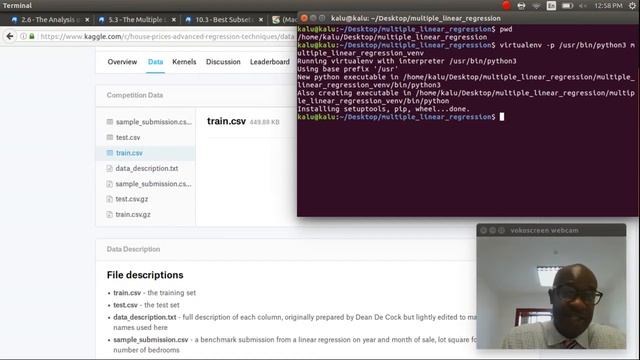
Task: Click 'sample_submission.csv' in file descriptions list
Action: pyautogui.click(x=151, y=340)
